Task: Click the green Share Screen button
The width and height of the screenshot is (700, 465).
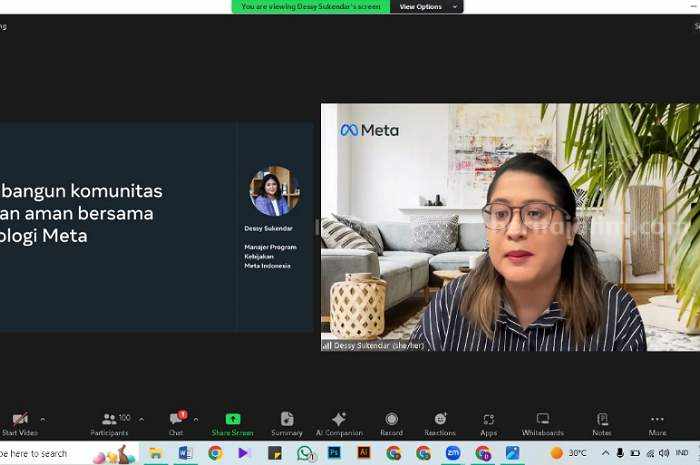Action: coord(233,424)
